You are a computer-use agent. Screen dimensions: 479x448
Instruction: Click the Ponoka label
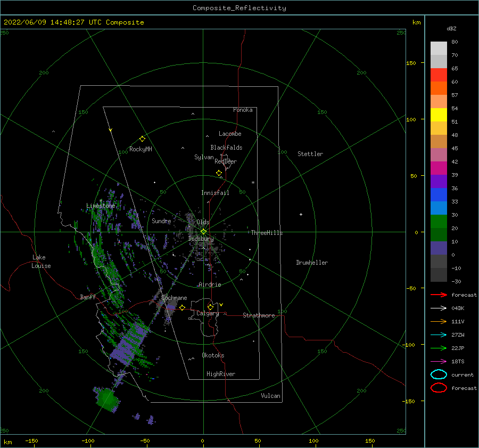(x=243, y=110)
